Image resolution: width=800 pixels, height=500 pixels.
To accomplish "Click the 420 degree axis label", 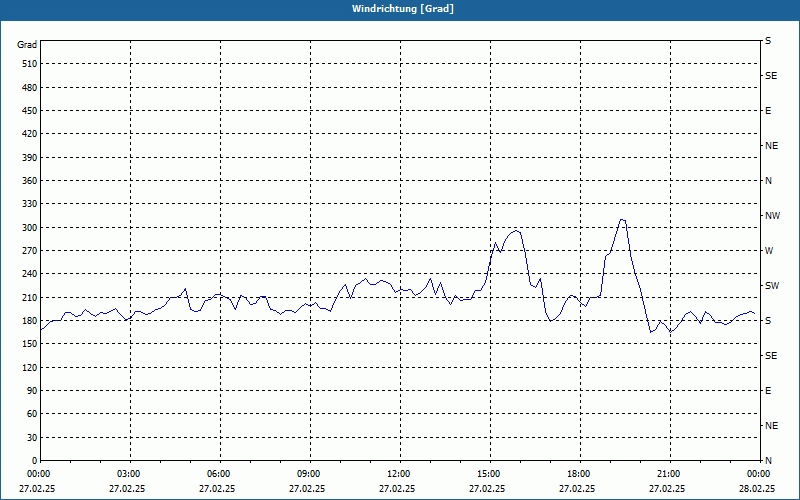I will click(x=30, y=134).
